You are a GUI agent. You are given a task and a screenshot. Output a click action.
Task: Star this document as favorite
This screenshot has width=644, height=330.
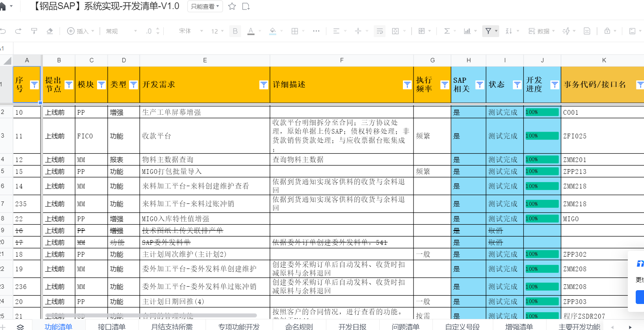click(x=232, y=6)
